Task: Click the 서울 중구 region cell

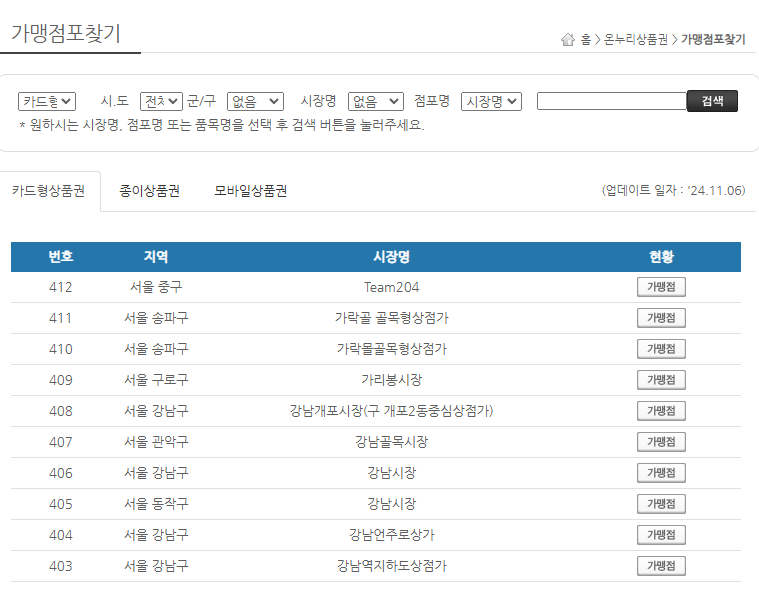Action: point(156,287)
